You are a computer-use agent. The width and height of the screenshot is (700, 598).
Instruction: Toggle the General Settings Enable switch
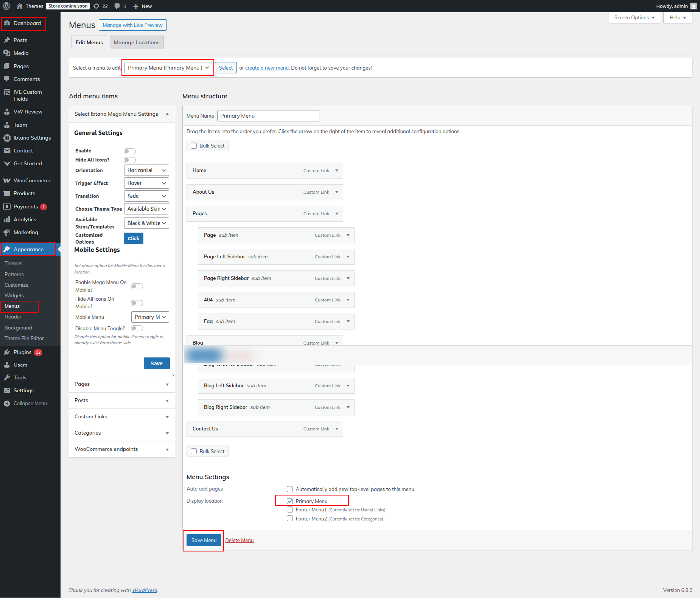click(x=129, y=151)
